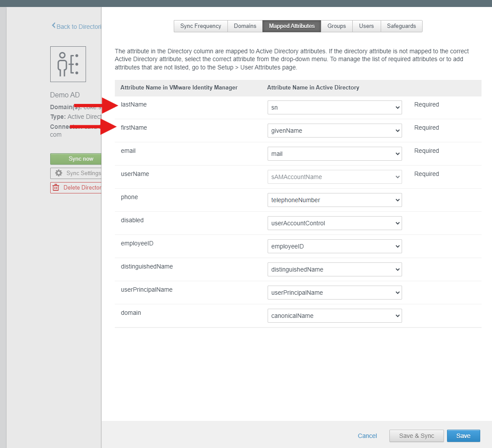Open the lastName attribute dropdown
Viewport: 492px width, 448px height.
click(334, 107)
